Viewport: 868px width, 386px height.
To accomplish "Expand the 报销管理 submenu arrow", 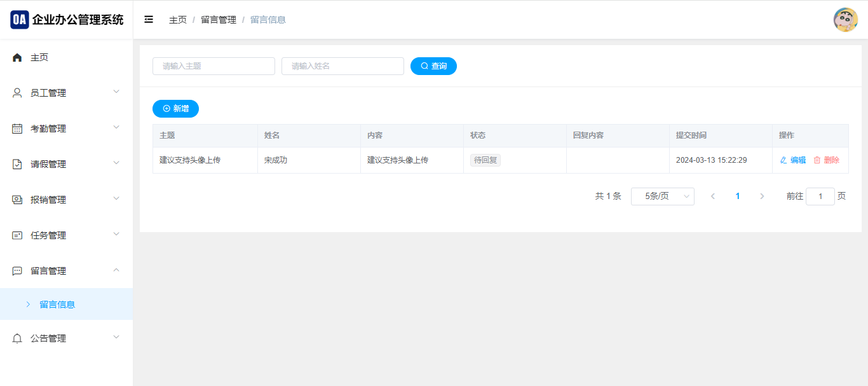I will [116, 198].
